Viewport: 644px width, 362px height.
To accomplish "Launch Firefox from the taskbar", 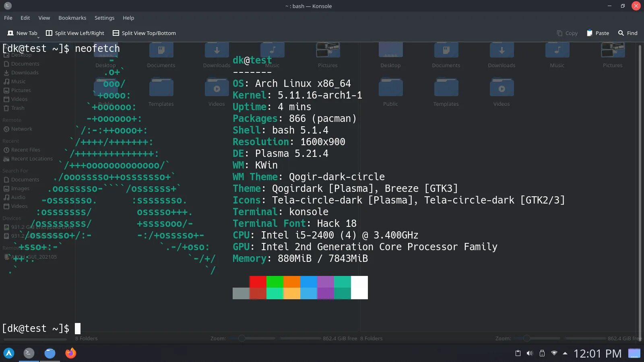I will click(x=71, y=353).
